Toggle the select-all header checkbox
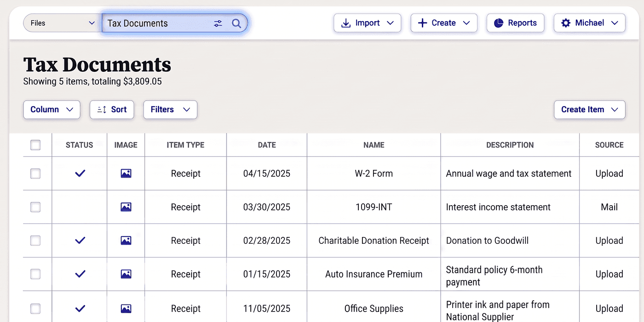This screenshot has height=322, width=644. tap(35, 145)
